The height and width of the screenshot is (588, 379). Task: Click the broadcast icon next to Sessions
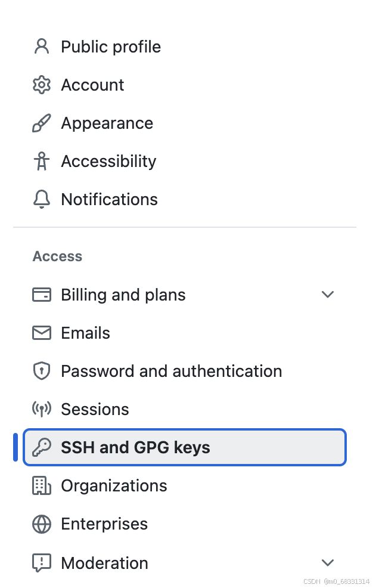point(42,409)
